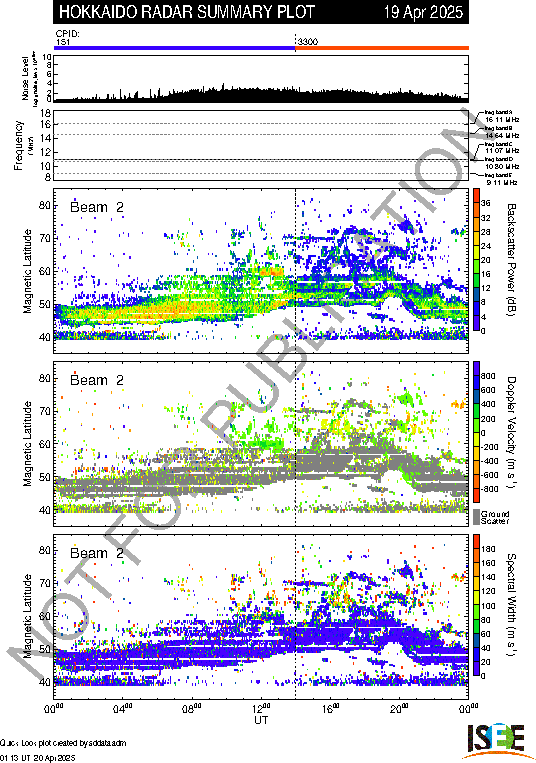536x763 pixels.
Task: Click the Spectral Width color bar
Action: pyautogui.click(x=476, y=605)
